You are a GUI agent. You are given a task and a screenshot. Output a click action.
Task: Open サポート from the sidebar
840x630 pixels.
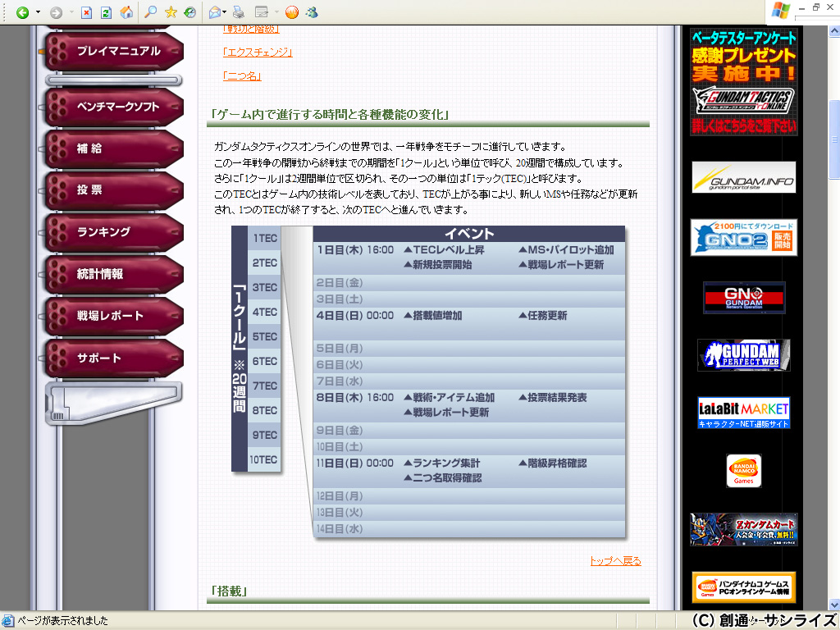[x=113, y=358]
